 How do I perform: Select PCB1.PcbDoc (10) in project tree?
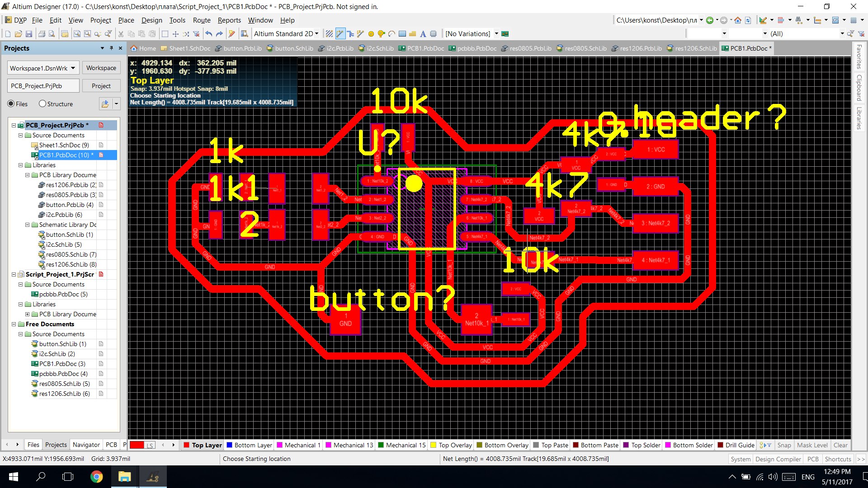[x=67, y=155]
